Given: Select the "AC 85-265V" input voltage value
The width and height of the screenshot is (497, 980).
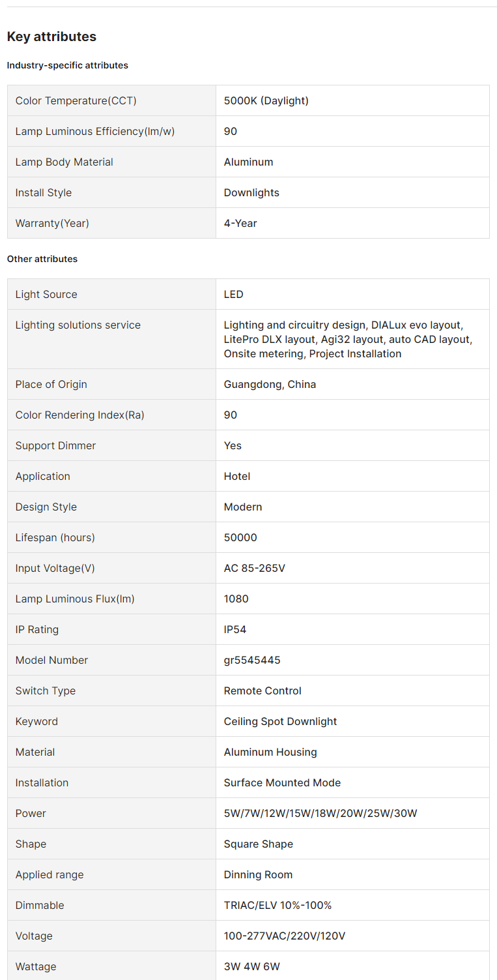Looking at the screenshot, I should pos(255,568).
